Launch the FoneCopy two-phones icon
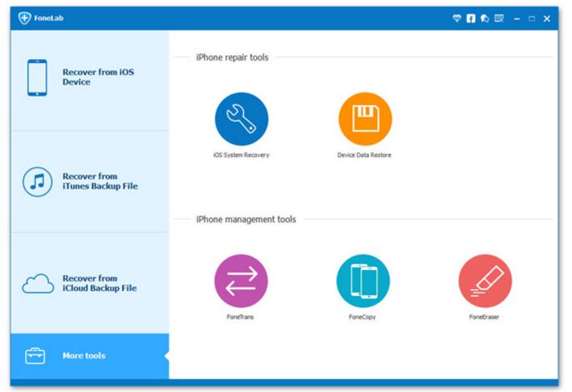This screenshot has height=392, width=572. click(x=363, y=280)
